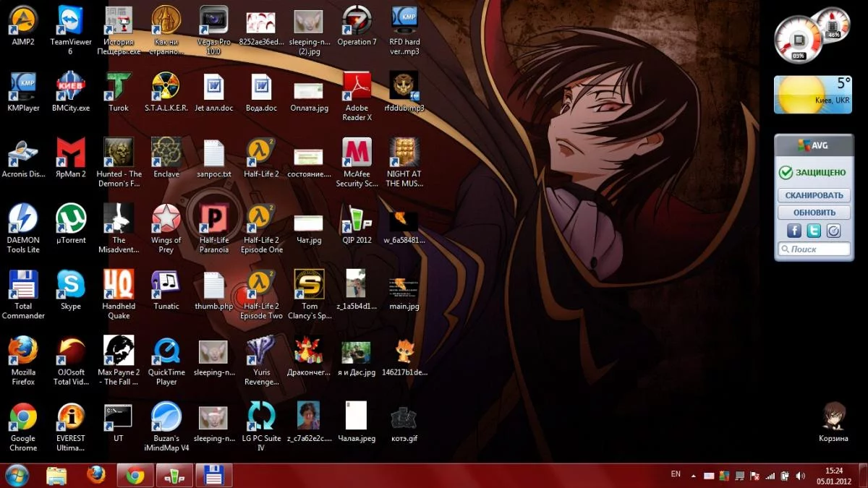Viewport: 868px width, 488px height.
Task: Select the Yuris Revenge shortcut
Action: pyautogui.click(x=261, y=361)
